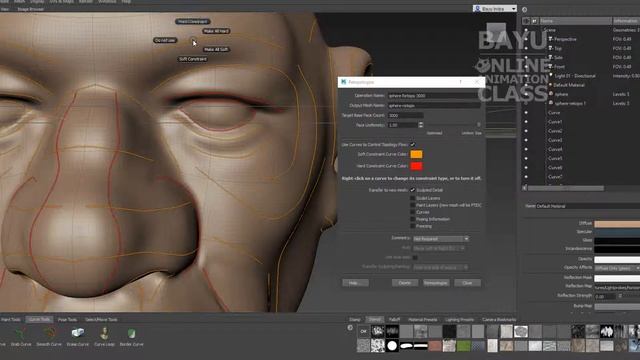Open the Falloff tray tab
This screenshot has width=640, height=360.
click(394, 320)
